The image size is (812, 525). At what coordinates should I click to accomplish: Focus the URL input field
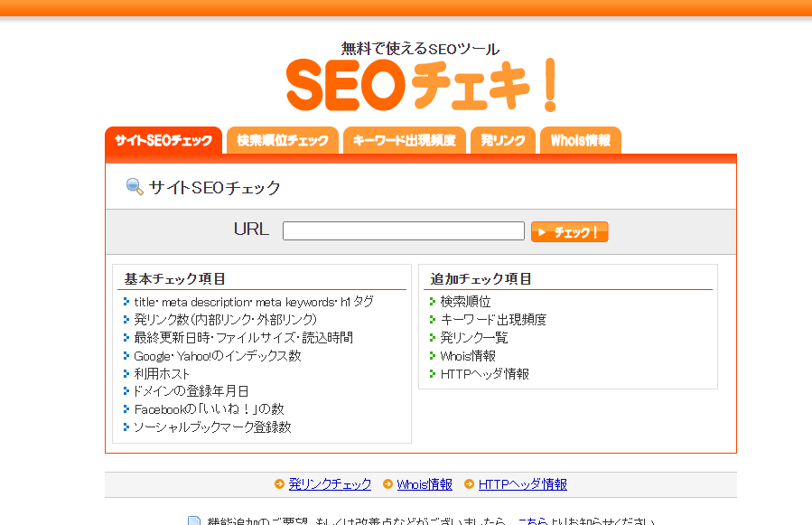point(403,231)
